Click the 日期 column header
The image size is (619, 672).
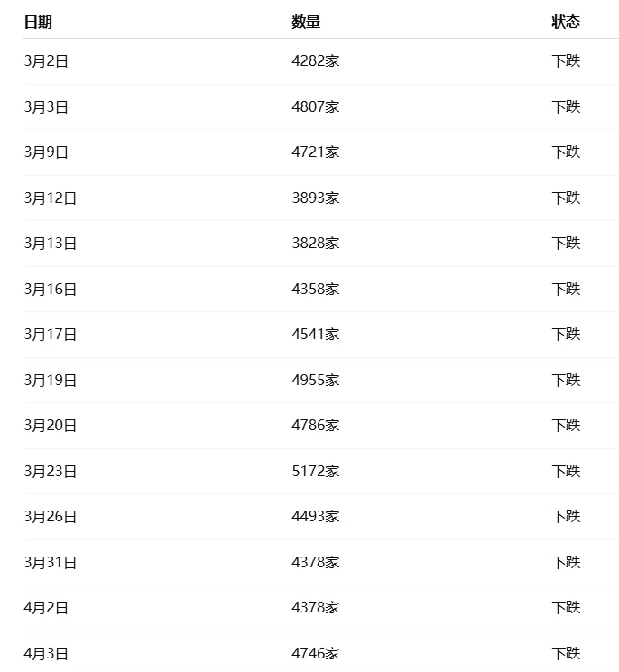(x=38, y=22)
